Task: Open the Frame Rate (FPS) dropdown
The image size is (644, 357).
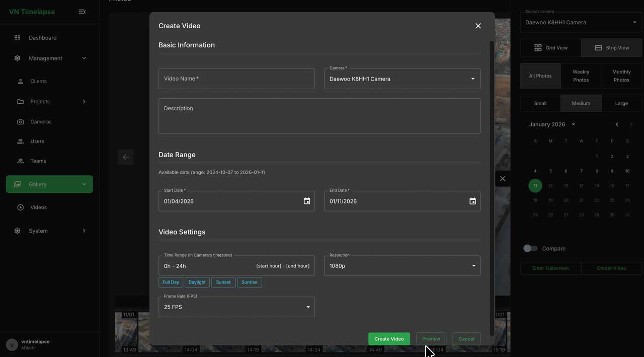Action: (236, 307)
